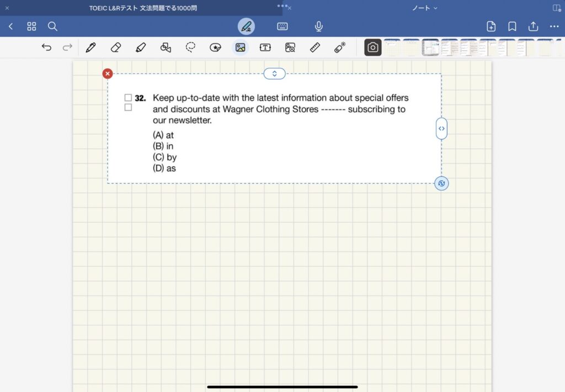Add a new page
The width and height of the screenshot is (565, 392).
pyautogui.click(x=491, y=26)
